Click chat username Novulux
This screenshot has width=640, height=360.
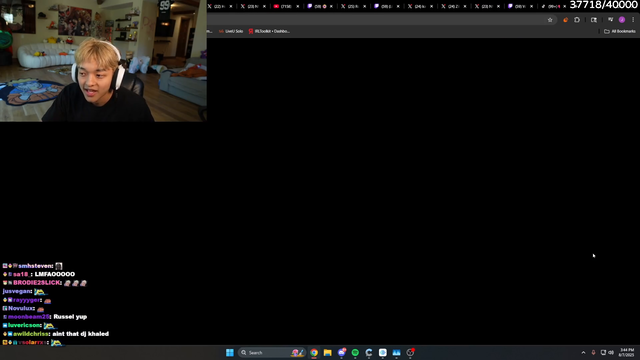coord(21,309)
